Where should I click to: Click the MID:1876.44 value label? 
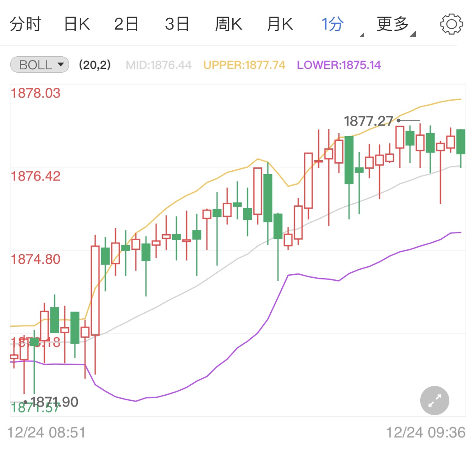coord(159,65)
